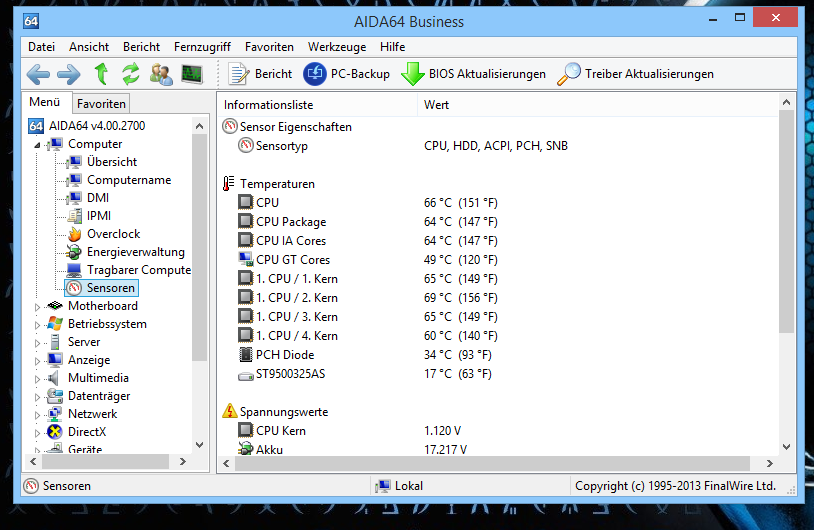
Task: Select the Sensor Eigenschaften group row
Action: 287,127
